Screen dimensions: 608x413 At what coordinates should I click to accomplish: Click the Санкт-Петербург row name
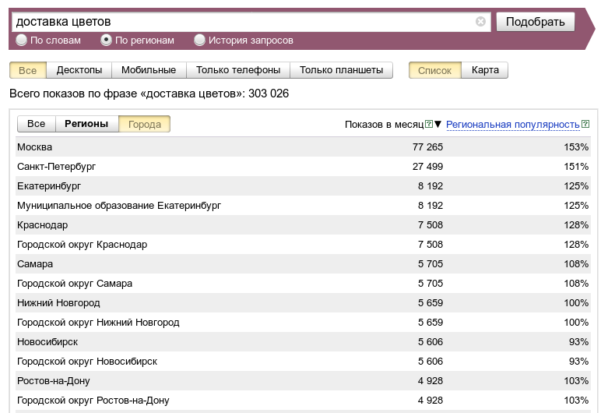56,167
